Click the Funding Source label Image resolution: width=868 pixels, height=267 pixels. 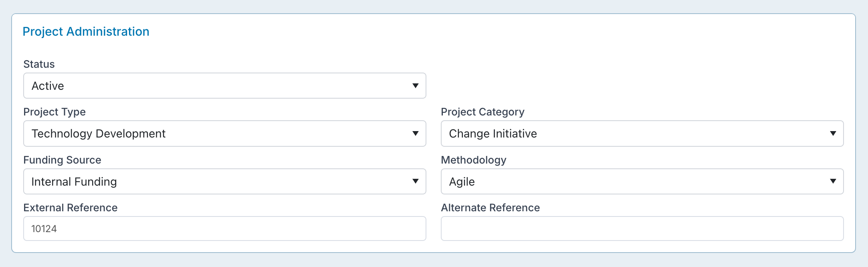point(62,160)
